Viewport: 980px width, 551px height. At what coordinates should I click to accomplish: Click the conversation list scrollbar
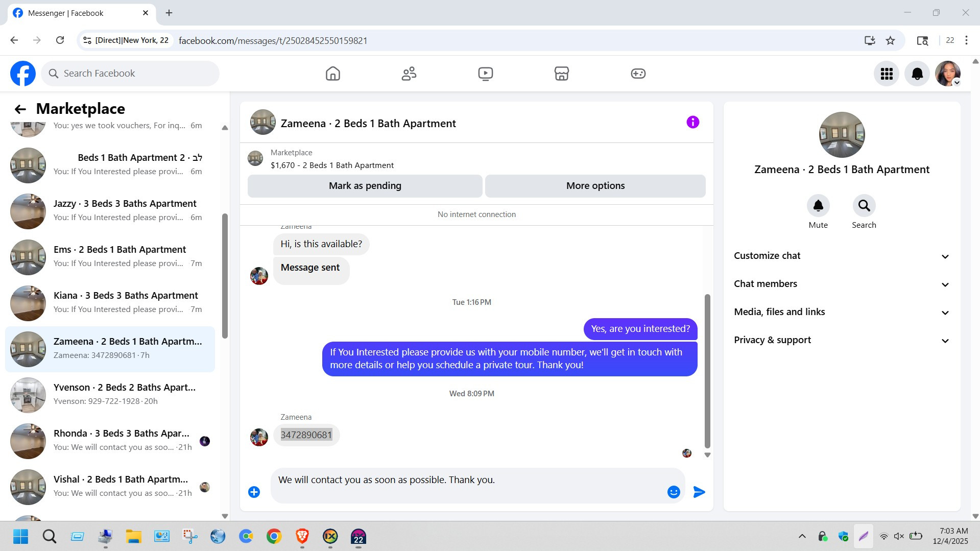(225, 276)
